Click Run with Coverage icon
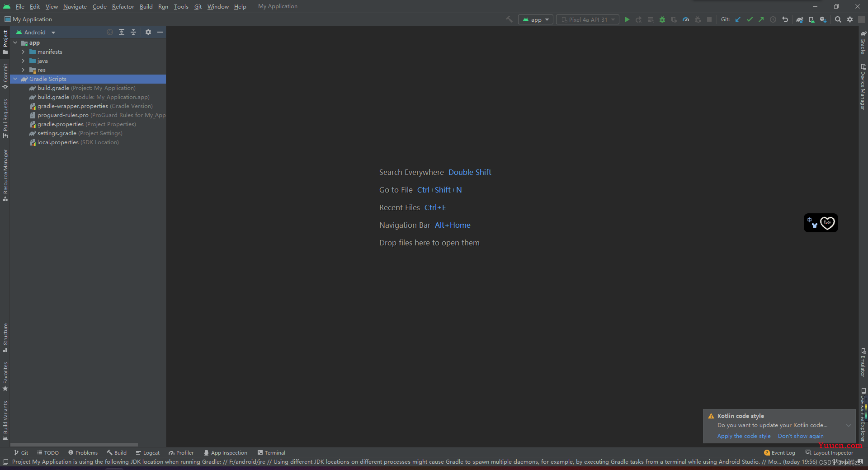 (674, 19)
